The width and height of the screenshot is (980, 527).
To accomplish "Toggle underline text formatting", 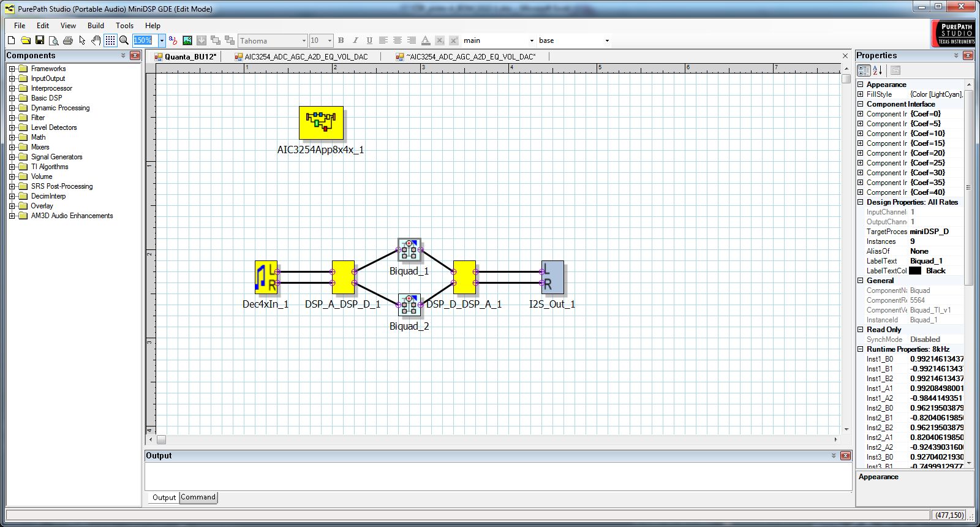I will tap(369, 40).
